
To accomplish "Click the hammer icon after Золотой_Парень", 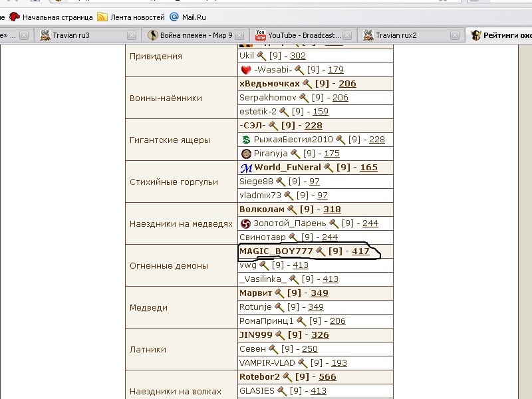I will coord(334,223).
